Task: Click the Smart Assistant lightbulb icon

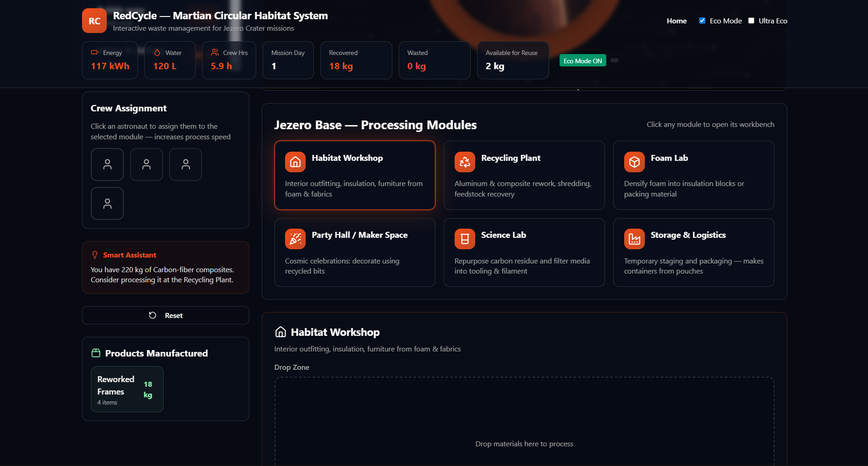Action: tap(95, 255)
